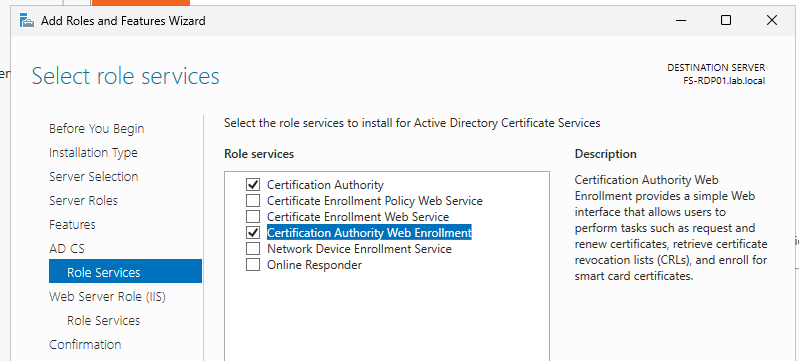
Task: Click the FS-RDP01.lab.local destination server name
Action: click(x=724, y=81)
